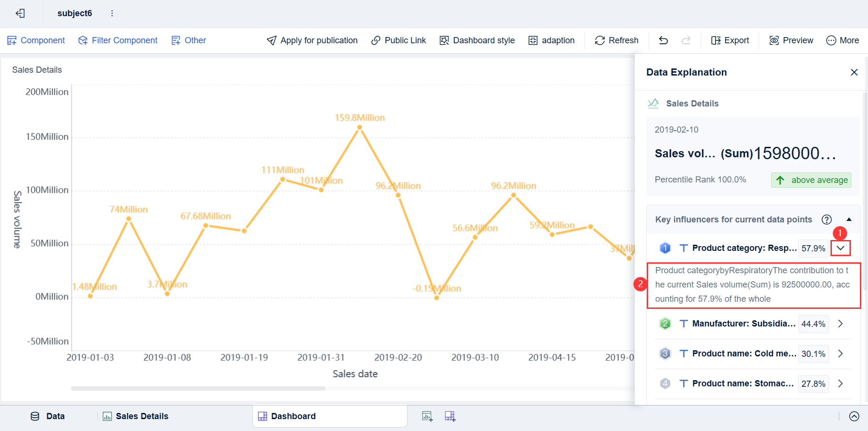The width and height of the screenshot is (868, 431).
Task: Click the Public Link icon
Action: [377, 40]
